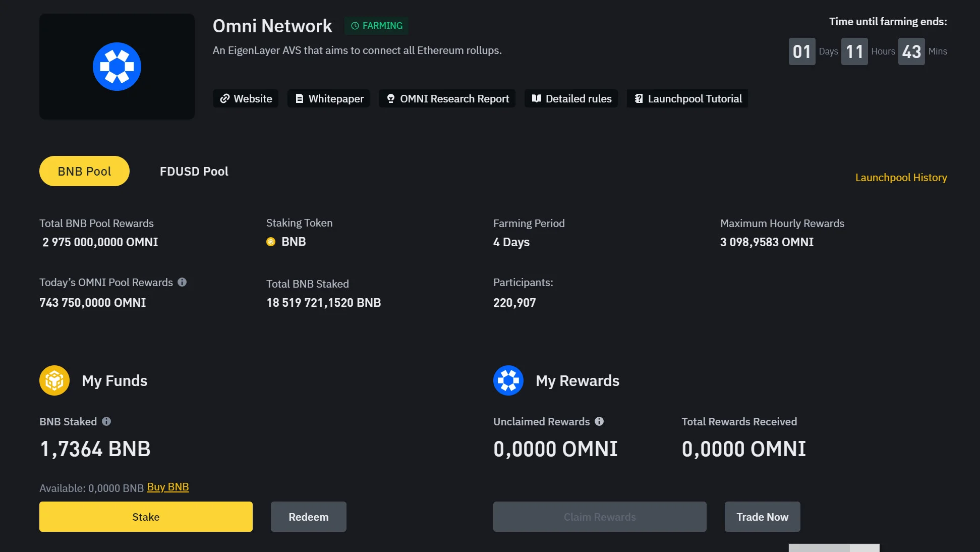Click the BNB logo beside My Funds
980x552 pixels.
(54, 380)
